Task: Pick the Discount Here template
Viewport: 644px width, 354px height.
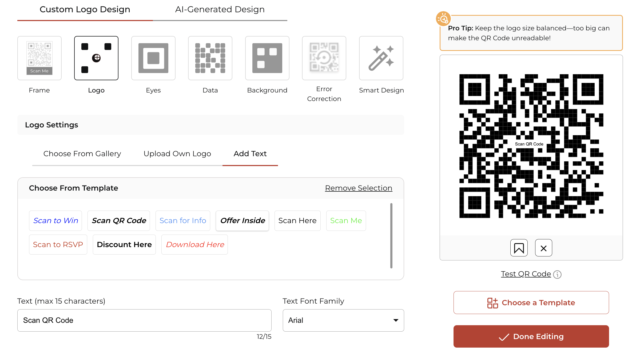Action: [124, 244]
